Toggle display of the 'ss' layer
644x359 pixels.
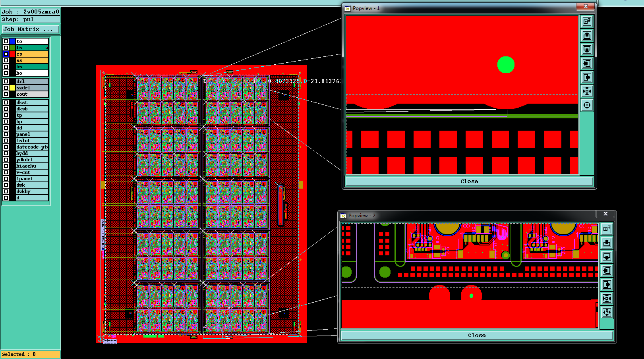coord(6,60)
